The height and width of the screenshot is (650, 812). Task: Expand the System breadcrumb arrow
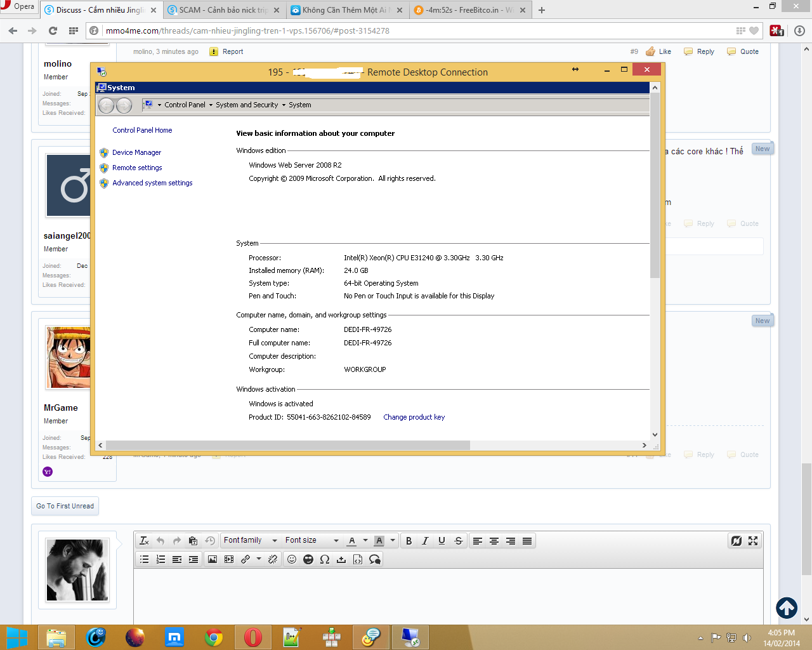tap(284, 105)
